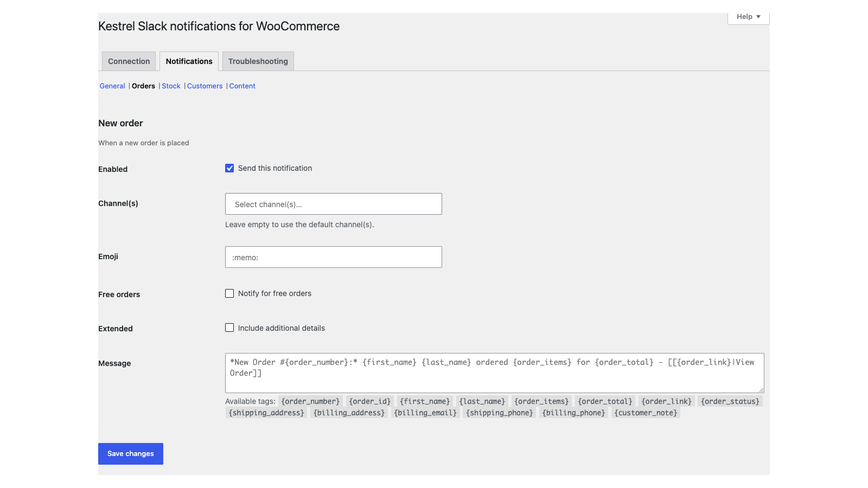The image size is (868, 488).
Task: Go to the Orders section link
Action: (x=143, y=86)
